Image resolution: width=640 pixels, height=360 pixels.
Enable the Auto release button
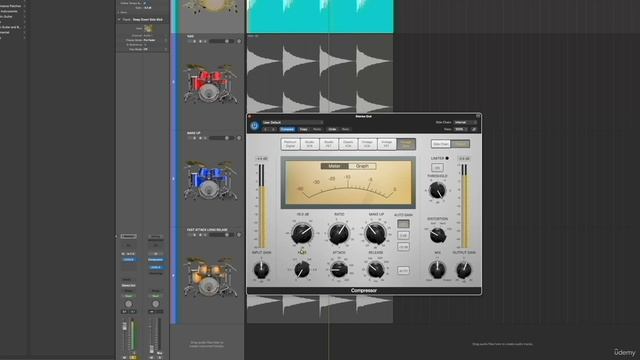(403, 270)
